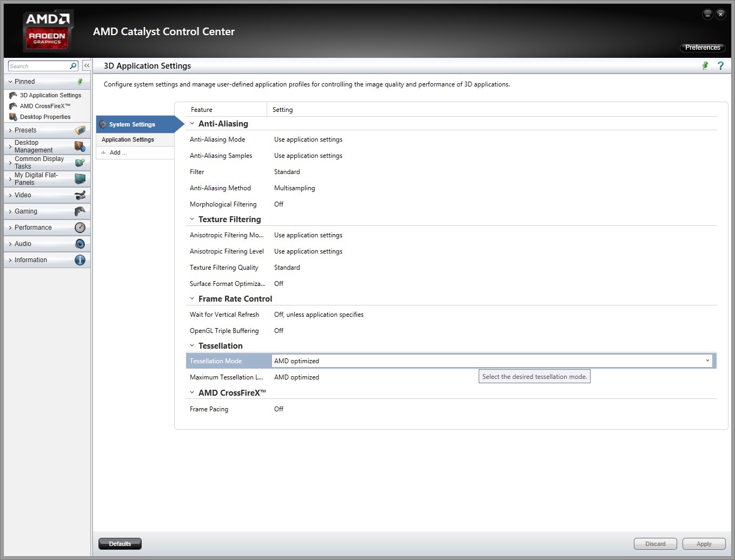Screen dimensions: 735x560
Task: Collapse the sidebar with double-arrow icon
Action: pyautogui.click(x=87, y=65)
